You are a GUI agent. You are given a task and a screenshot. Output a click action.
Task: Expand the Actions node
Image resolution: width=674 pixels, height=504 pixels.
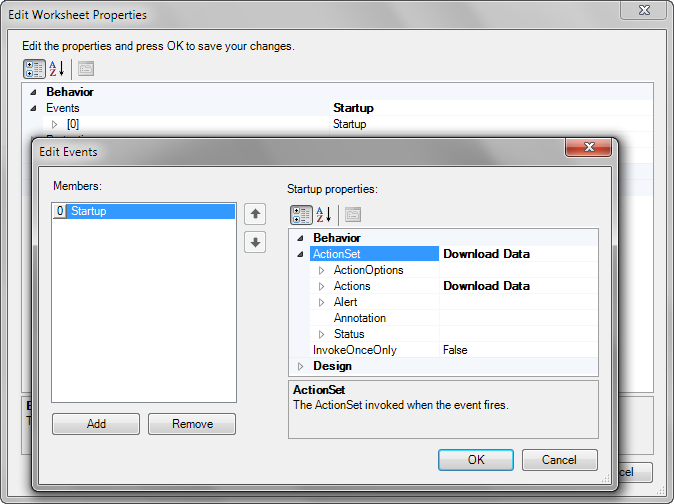pos(321,286)
